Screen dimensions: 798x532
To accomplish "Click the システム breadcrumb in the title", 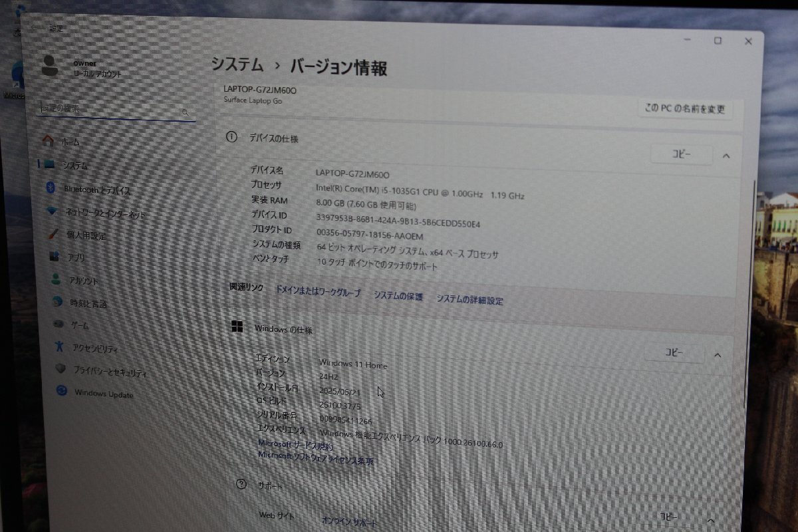I will click(237, 65).
